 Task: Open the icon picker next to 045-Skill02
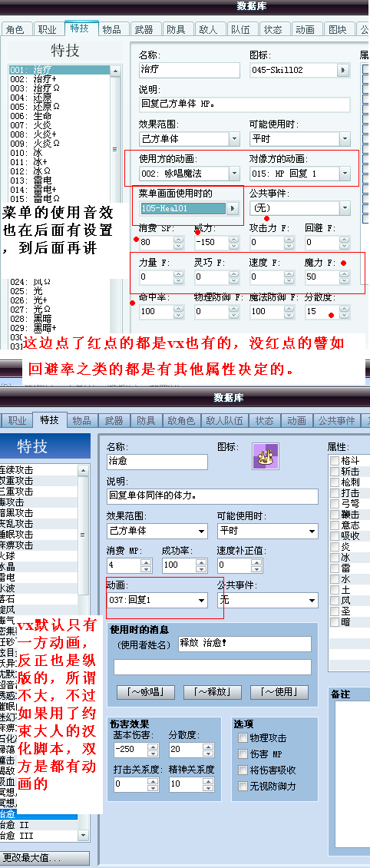[x=343, y=71]
